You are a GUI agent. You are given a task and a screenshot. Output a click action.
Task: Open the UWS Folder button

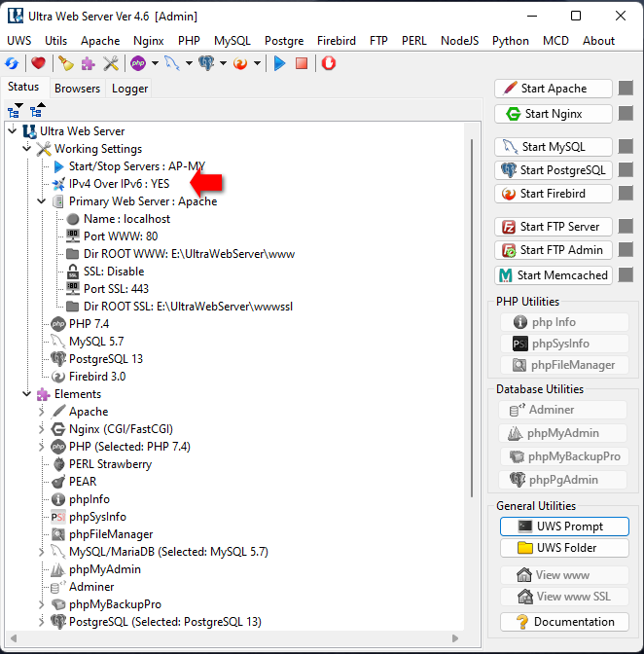[x=564, y=548]
